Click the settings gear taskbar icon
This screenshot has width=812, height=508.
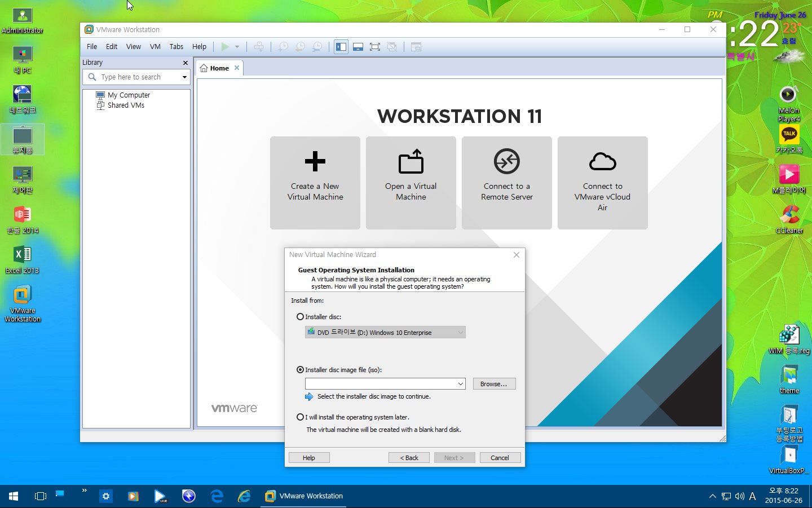[106, 496]
